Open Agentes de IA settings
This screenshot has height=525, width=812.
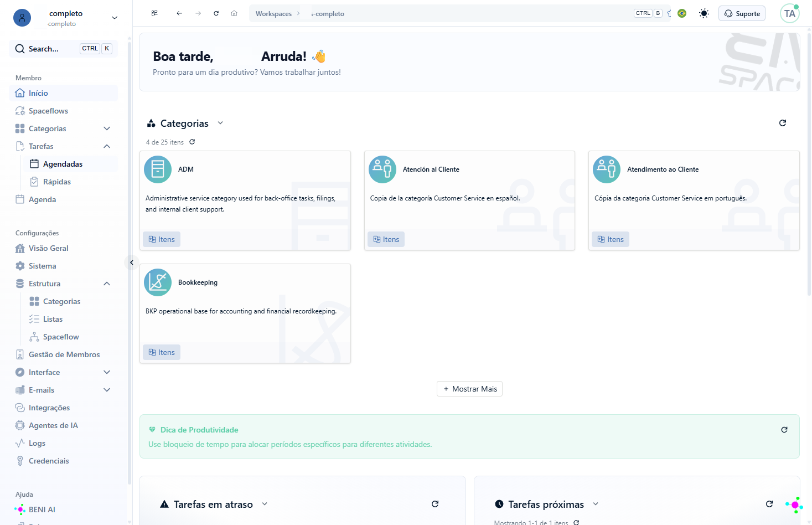63,425
